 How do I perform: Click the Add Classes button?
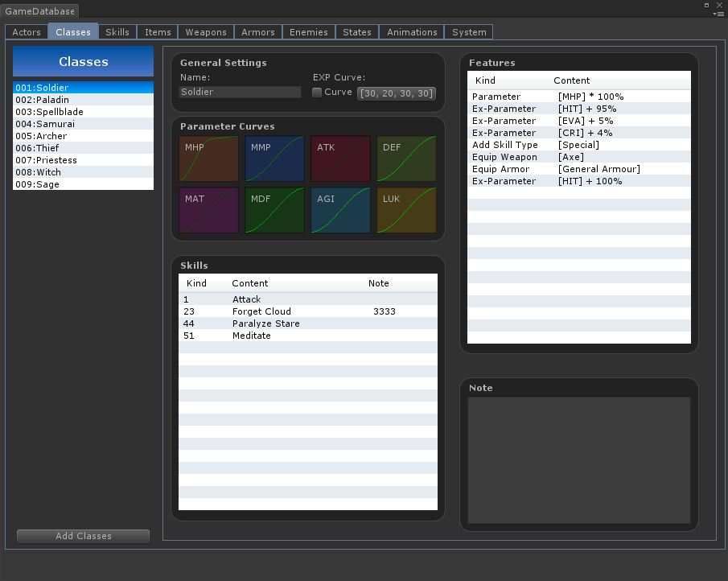point(83,536)
